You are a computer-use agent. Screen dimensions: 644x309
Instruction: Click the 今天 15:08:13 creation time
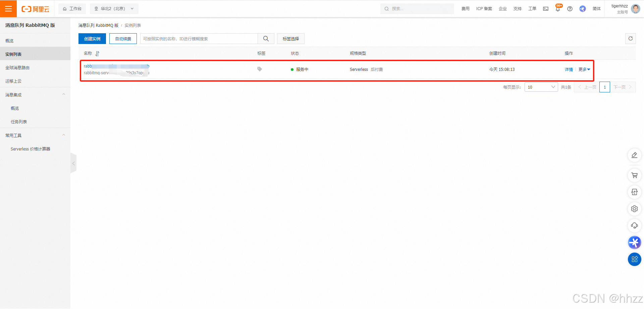(502, 70)
